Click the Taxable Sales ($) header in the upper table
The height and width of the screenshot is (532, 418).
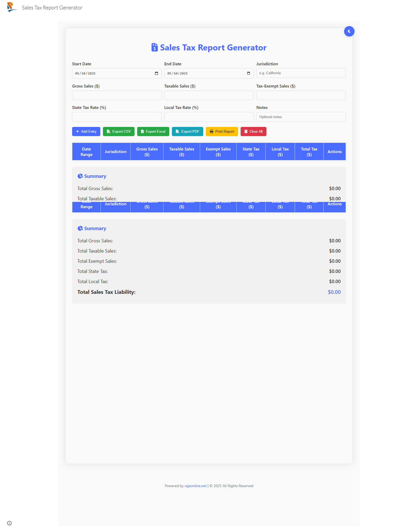(182, 152)
